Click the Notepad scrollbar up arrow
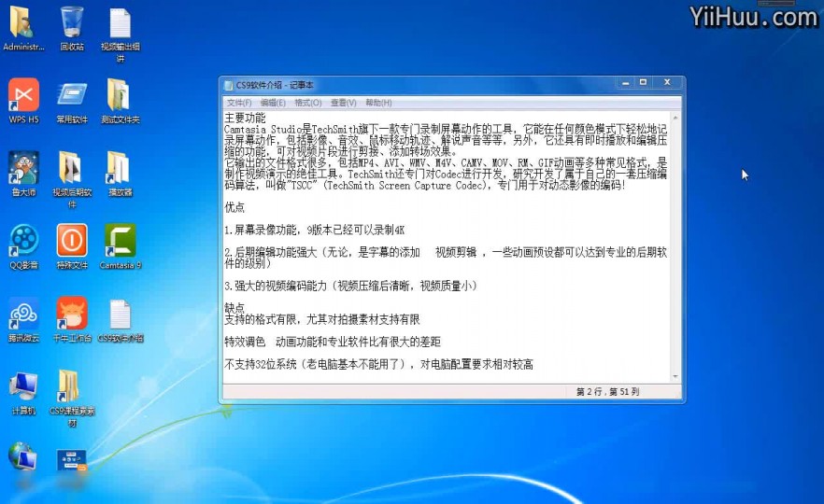 click(x=675, y=117)
